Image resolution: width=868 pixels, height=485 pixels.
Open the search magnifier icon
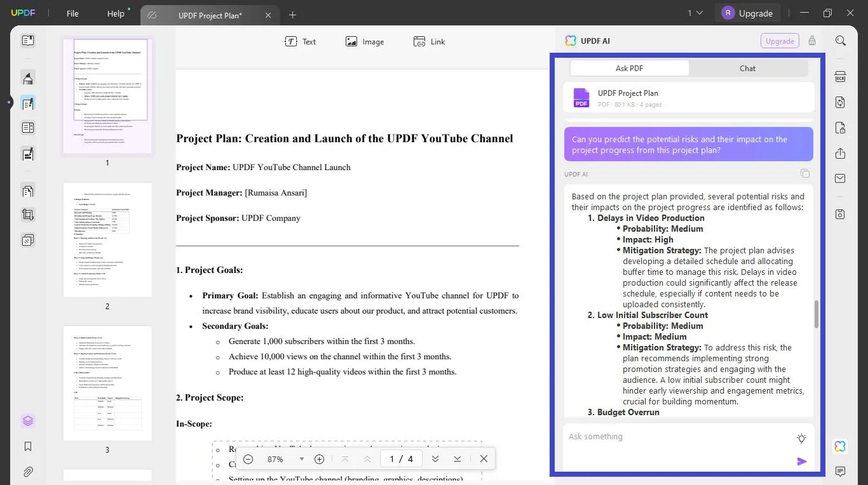coord(840,41)
